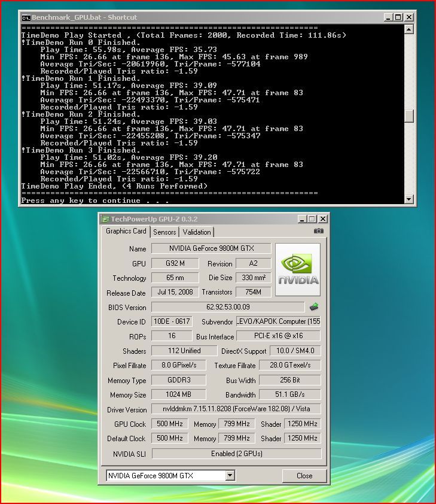Click the 'TimeDemo Run 3 Finished.' line

pos(81,150)
